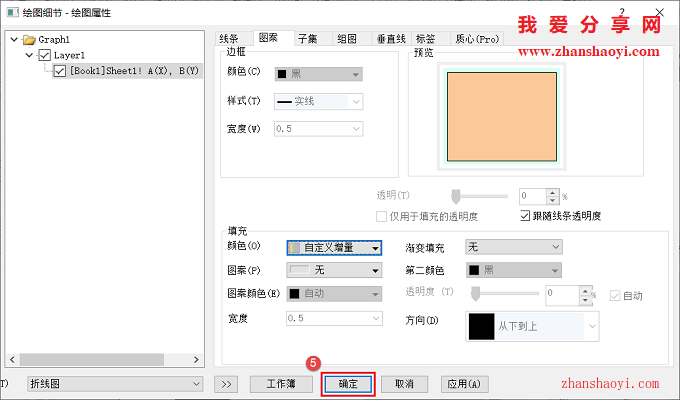Click the 应用(A) button
The image size is (680, 400).
(x=464, y=384)
